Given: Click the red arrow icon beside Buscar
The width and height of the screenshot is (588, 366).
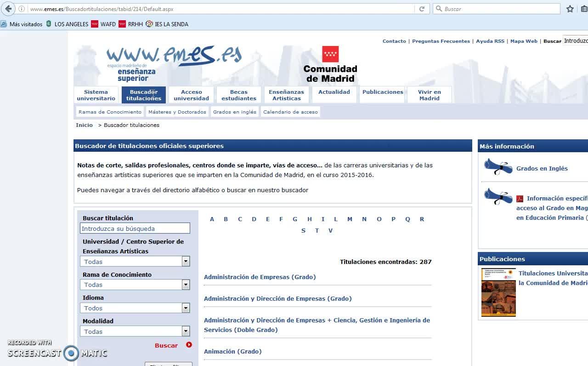Looking at the screenshot, I should 189,345.
